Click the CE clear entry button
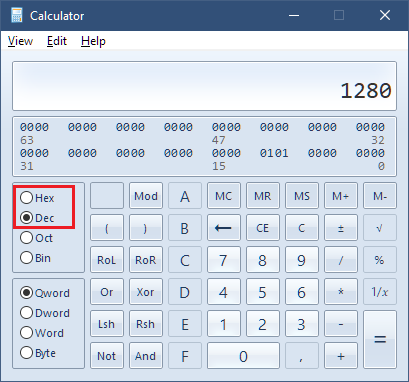 [x=263, y=228]
